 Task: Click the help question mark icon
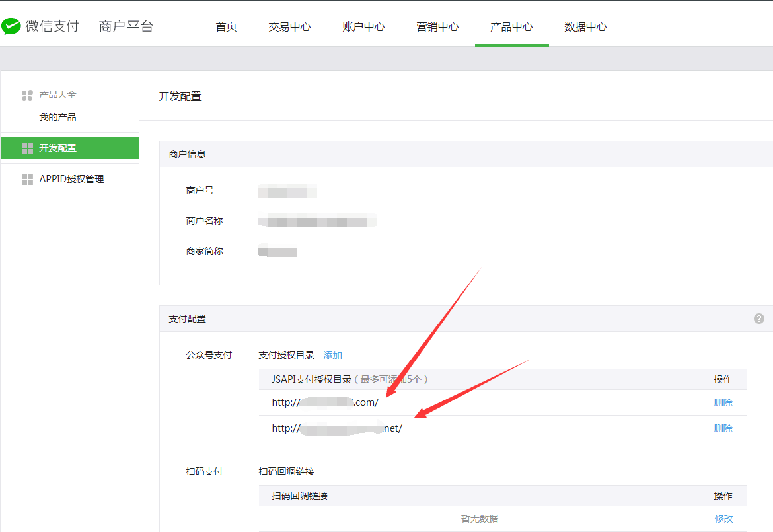click(x=759, y=319)
